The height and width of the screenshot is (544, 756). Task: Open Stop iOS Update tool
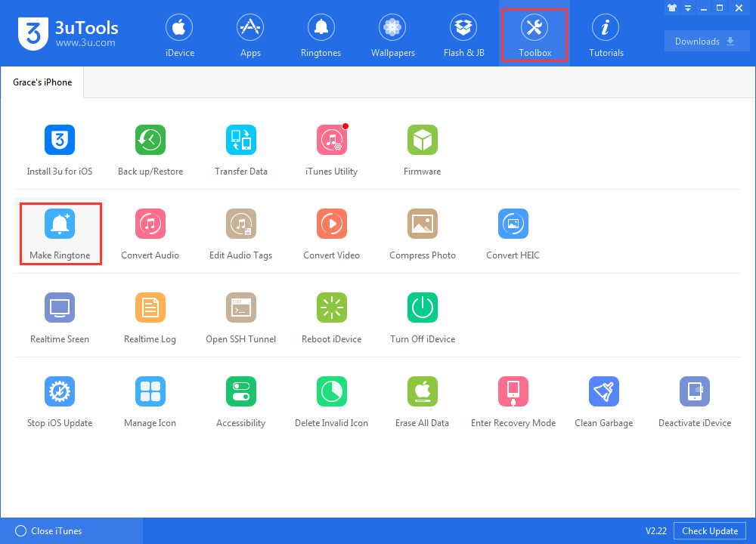(60, 402)
